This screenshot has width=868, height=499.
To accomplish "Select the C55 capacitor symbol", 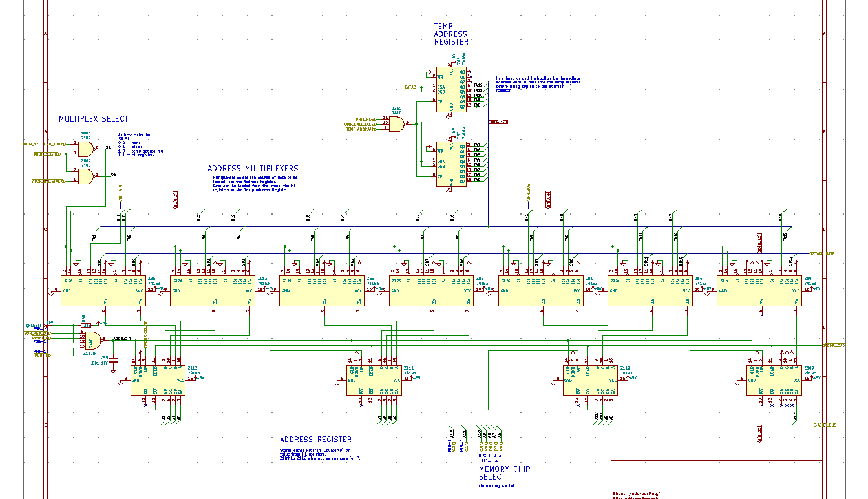I will (112, 359).
